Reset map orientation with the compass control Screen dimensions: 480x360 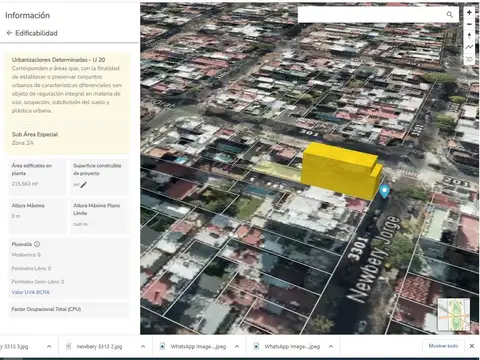(x=469, y=36)
